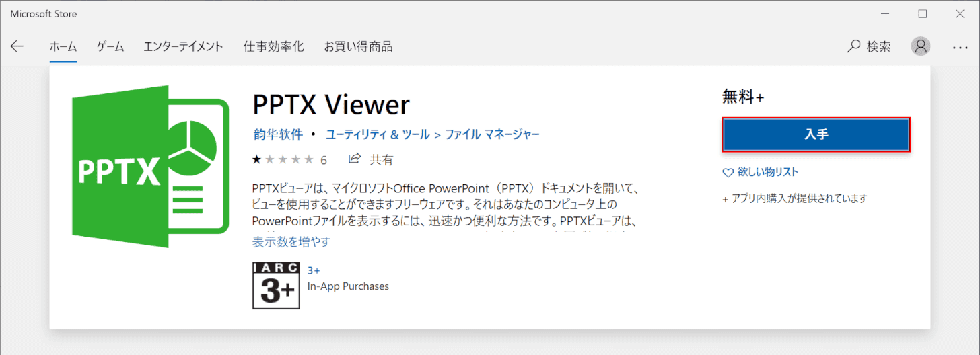Select the 仕事効率化 tab
This screenshot has height=355, width=980.
pos(274,46)
